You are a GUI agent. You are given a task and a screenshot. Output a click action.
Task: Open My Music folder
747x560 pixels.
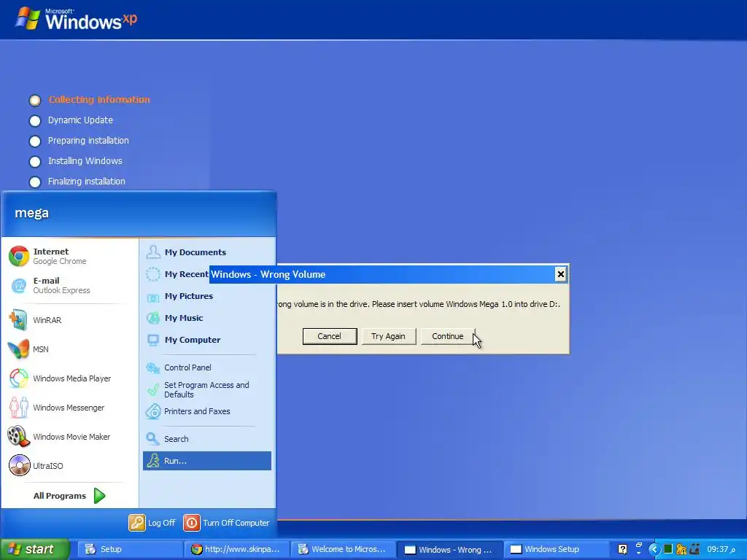coord(206,318)
